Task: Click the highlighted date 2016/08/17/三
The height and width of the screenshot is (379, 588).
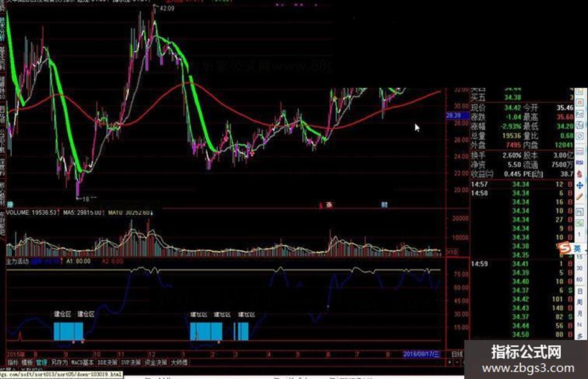Action: 422,354
